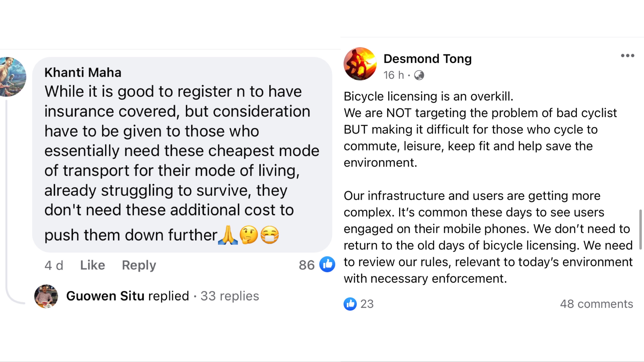Open the three-dot post options menu
This screenshot has width=644, height=362.
click(x=628, y=55)
